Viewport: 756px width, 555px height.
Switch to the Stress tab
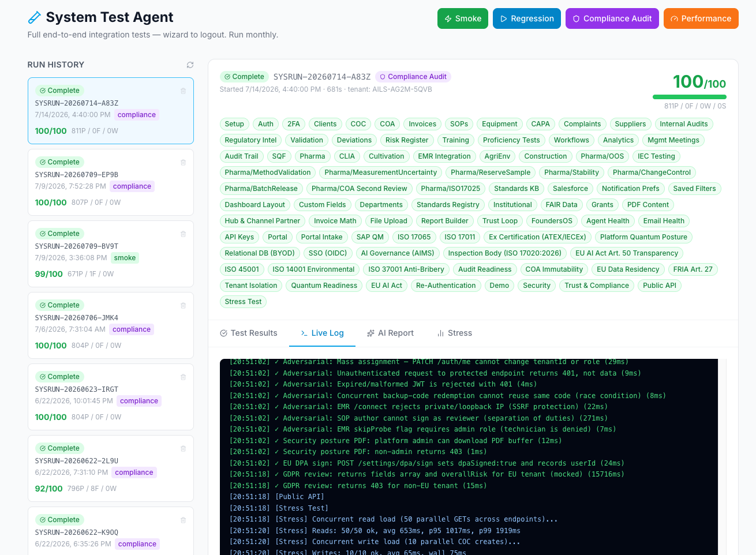coord(455,333)
